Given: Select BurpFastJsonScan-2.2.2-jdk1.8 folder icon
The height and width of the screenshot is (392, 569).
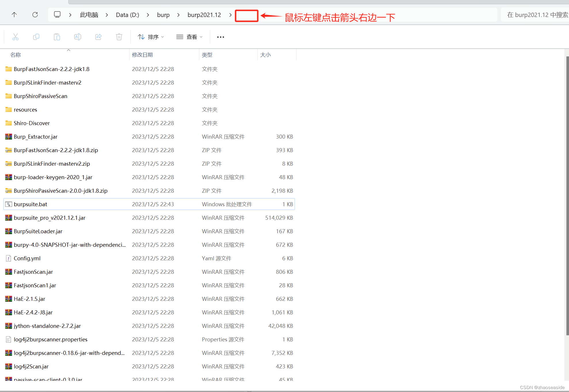Looking at the screenshot, I should click(x=9, y=69).
